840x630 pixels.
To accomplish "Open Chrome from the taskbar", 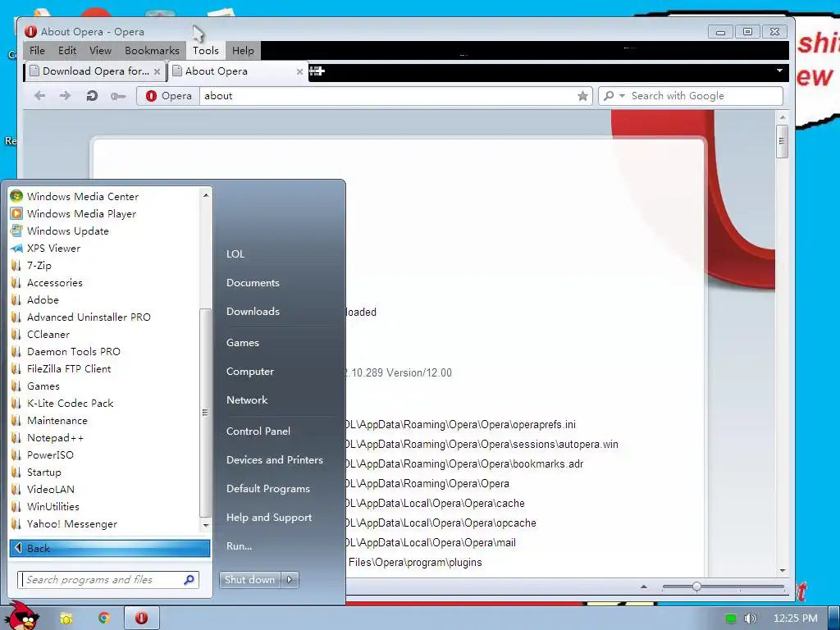I will click(104, 619).
